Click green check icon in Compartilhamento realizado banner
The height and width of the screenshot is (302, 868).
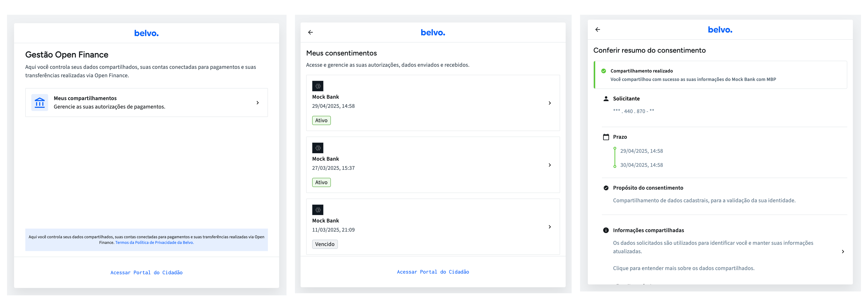tap(603, 71)
